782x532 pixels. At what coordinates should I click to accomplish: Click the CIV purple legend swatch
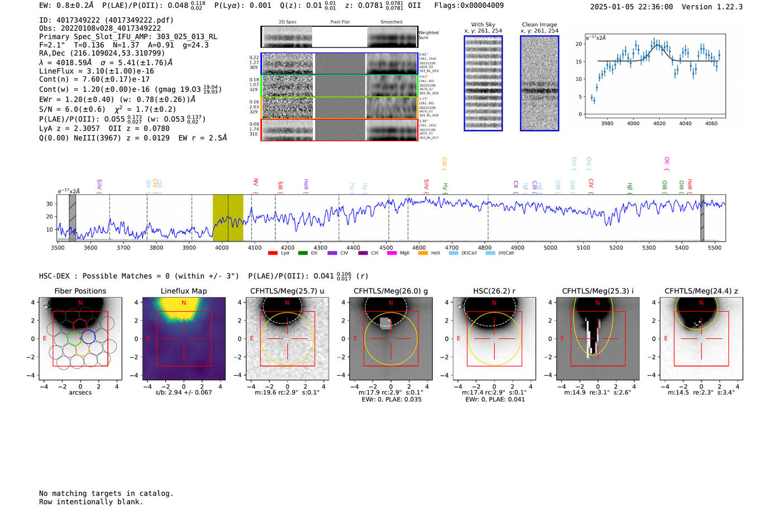332,253
